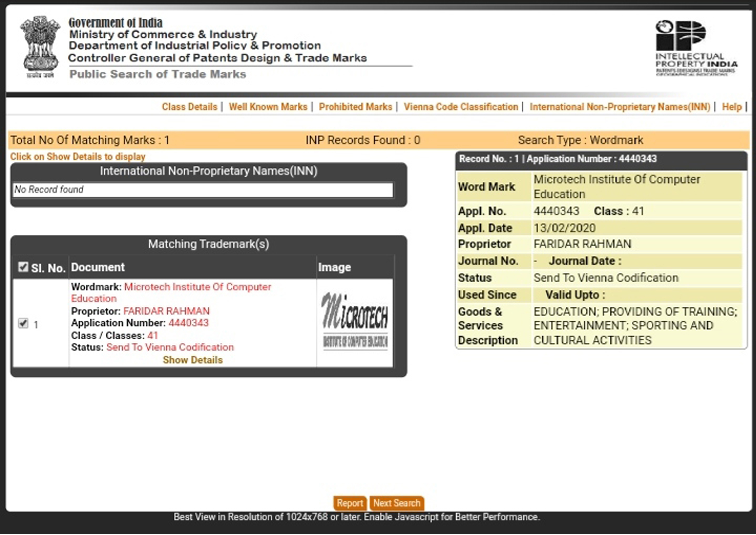Screen dimensions: 756x535
Task: Click the Report button
Action: tap(350, 504)
